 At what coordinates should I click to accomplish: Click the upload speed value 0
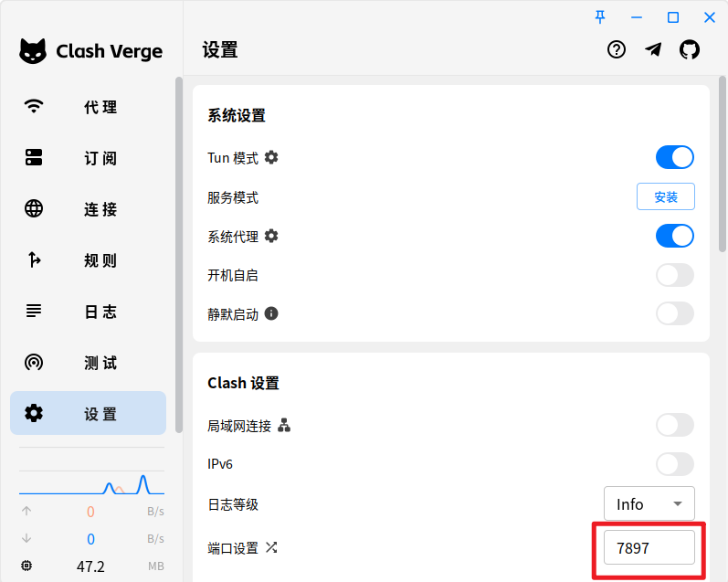(x=90, y=512)
